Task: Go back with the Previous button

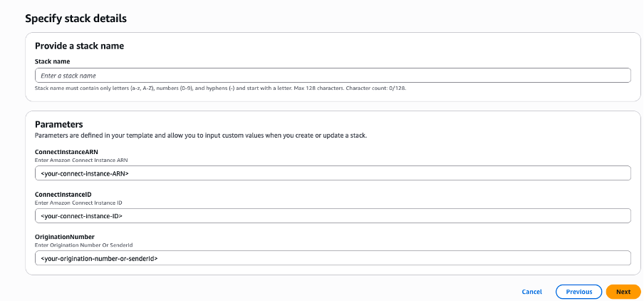Action: click(578, 292)
